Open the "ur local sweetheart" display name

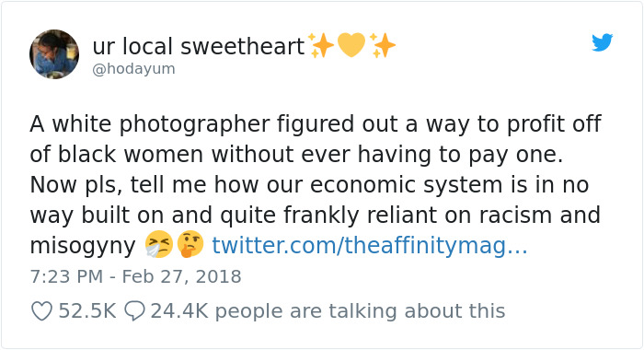coord(199,46)
